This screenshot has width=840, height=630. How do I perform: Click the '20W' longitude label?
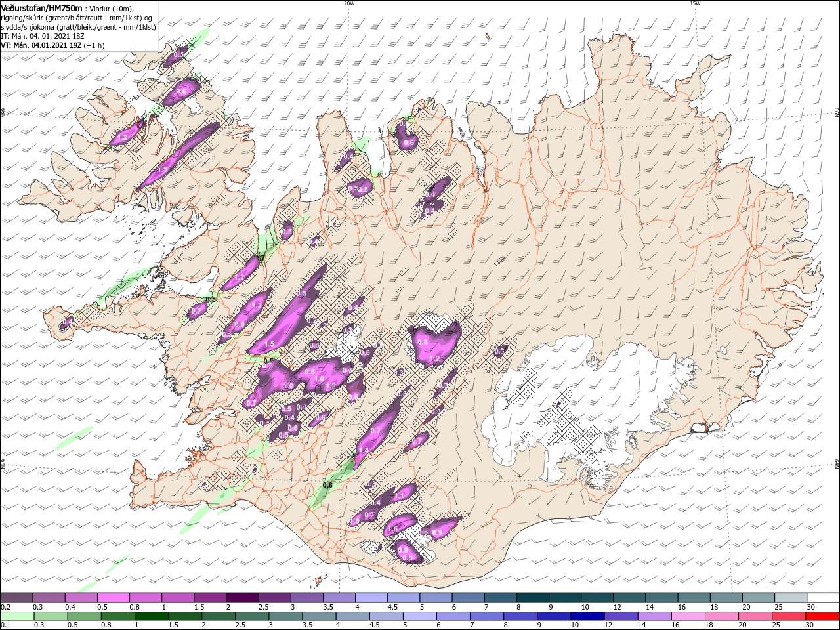click(349, 3)
